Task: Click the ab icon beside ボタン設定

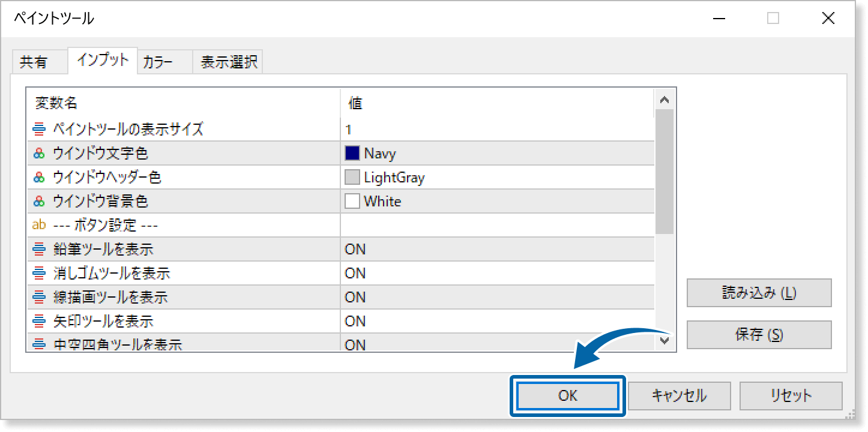Action: (x=39, y=226)
